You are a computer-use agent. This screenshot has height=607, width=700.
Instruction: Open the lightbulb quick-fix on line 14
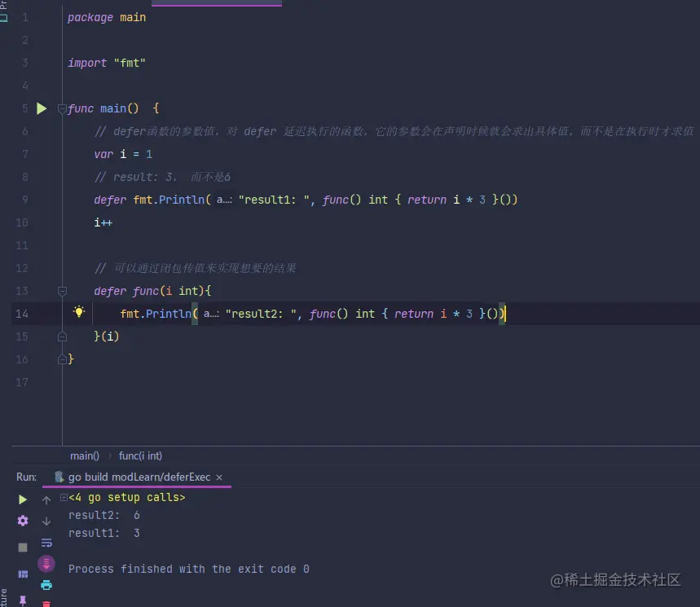(78, 312)
